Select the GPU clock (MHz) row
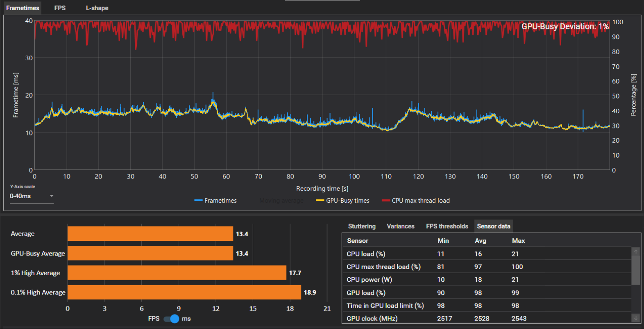This screenshot has width=644, height=329. (487, 318)
